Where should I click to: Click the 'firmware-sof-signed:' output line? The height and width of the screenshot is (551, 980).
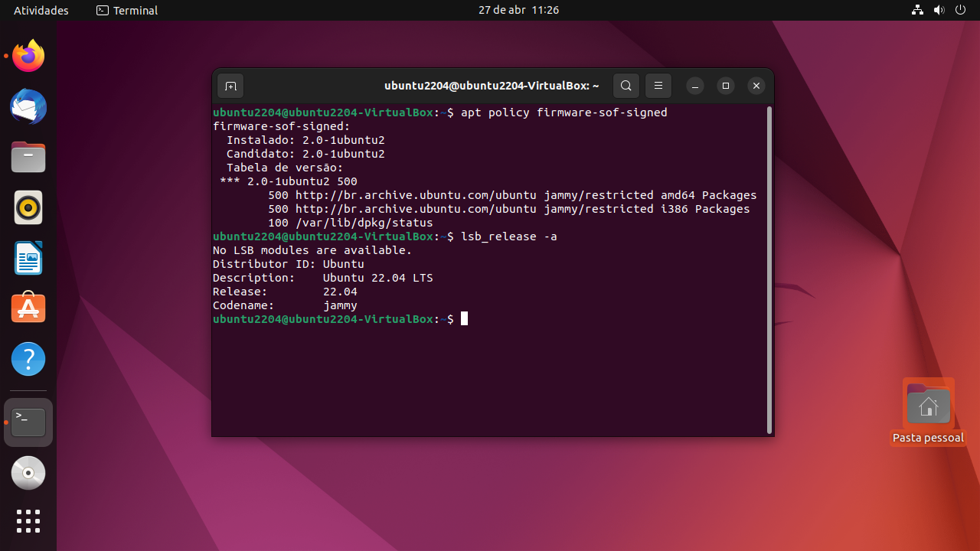coord(282,126)
